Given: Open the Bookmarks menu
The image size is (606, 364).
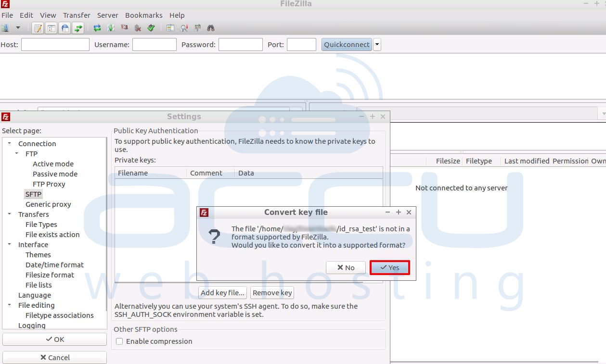Looking at the screenshot, I should click(144, 15).
